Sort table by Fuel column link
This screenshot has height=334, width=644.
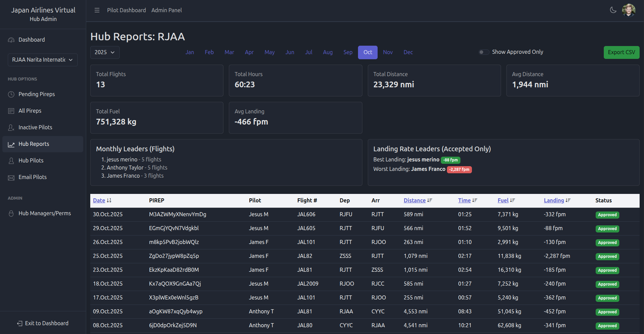click(503, 200)
